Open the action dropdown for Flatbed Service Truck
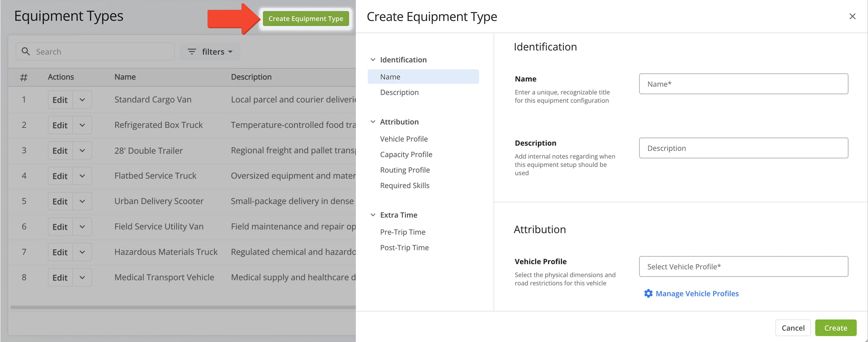Screen dimensions: 868x342 coord(82,176)
